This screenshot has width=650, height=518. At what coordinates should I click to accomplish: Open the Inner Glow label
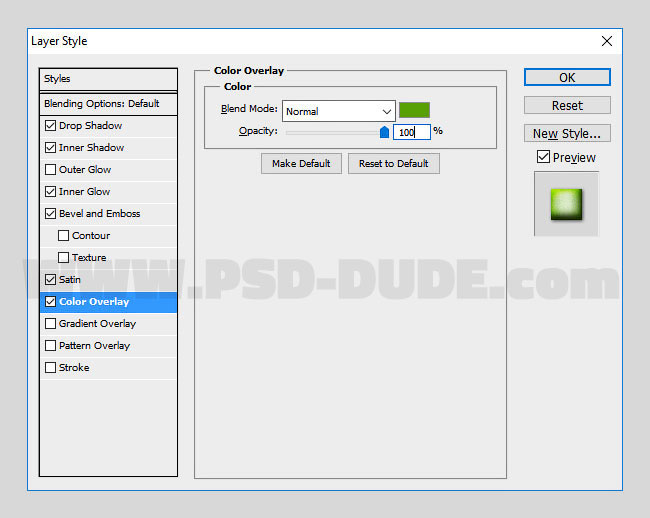pos(85,191)
